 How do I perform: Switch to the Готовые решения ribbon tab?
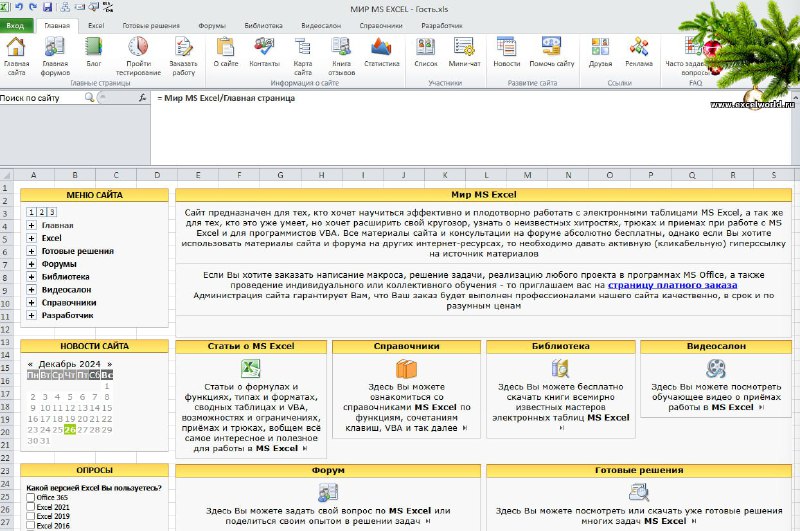coord(151,26)
